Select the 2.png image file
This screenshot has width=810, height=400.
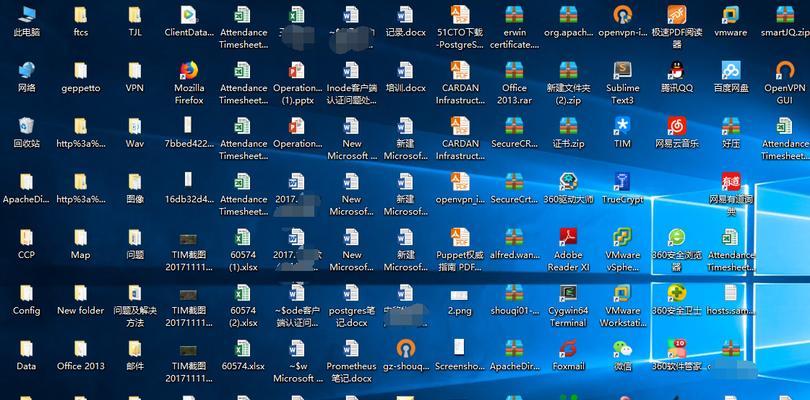460,300
